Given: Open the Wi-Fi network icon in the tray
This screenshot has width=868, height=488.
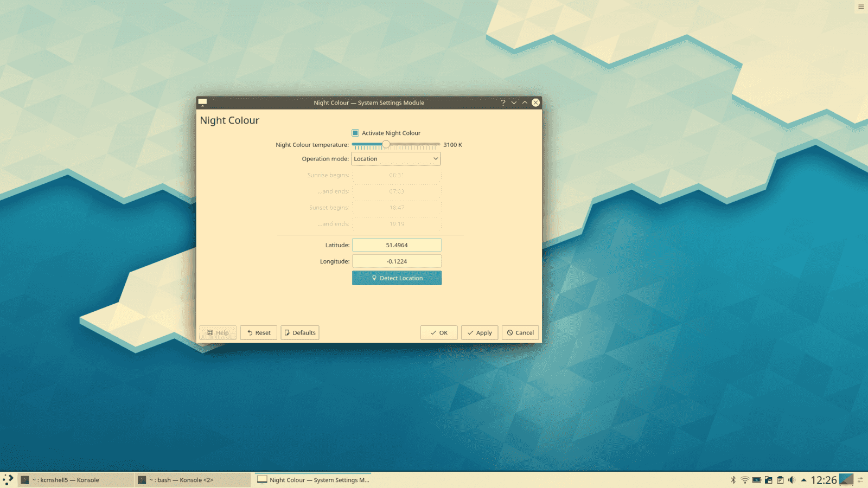Looking at the screenshot, I should 745,480.
